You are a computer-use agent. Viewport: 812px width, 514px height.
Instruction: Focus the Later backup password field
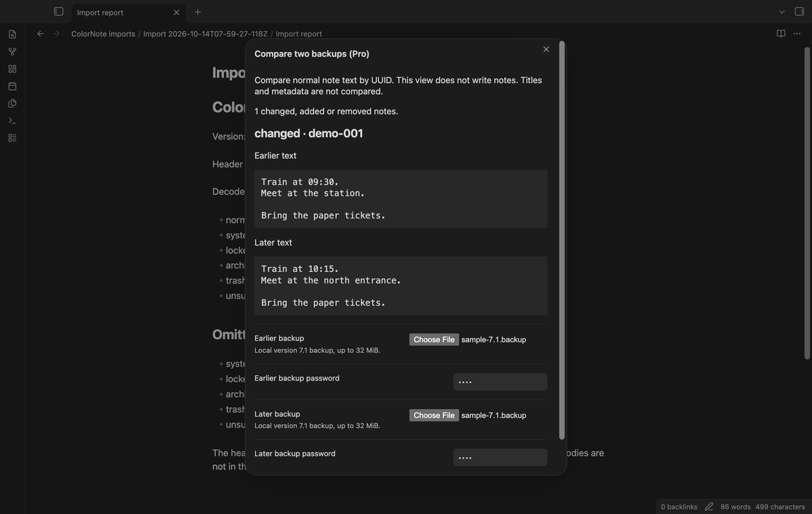(500, 458)
